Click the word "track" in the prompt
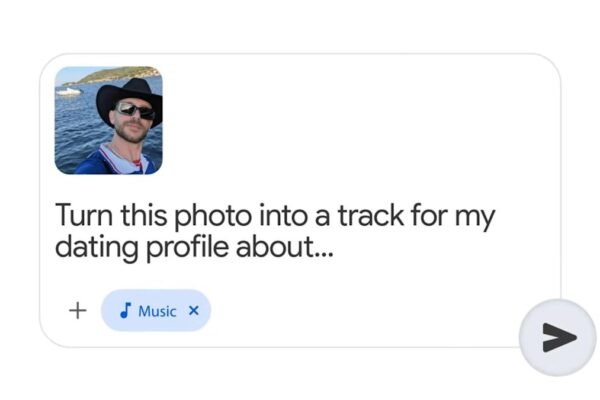 click(x=376, y=216)
